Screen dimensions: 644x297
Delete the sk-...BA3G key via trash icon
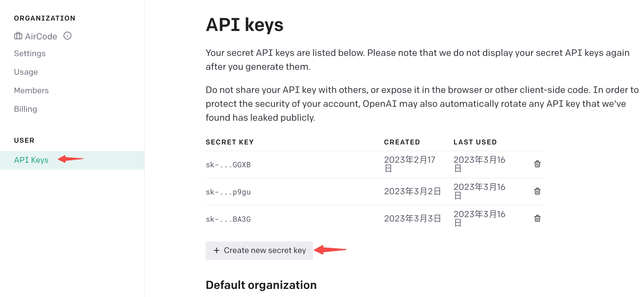click(x=537, y=218)
